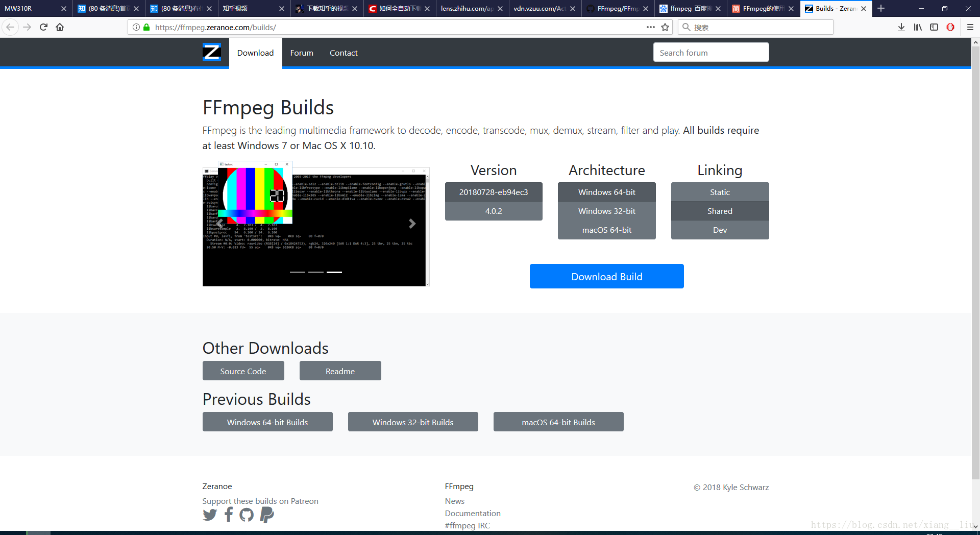980x535 pixels.
Task: Open FFmpeg News footer link
Action: point(455,501)
